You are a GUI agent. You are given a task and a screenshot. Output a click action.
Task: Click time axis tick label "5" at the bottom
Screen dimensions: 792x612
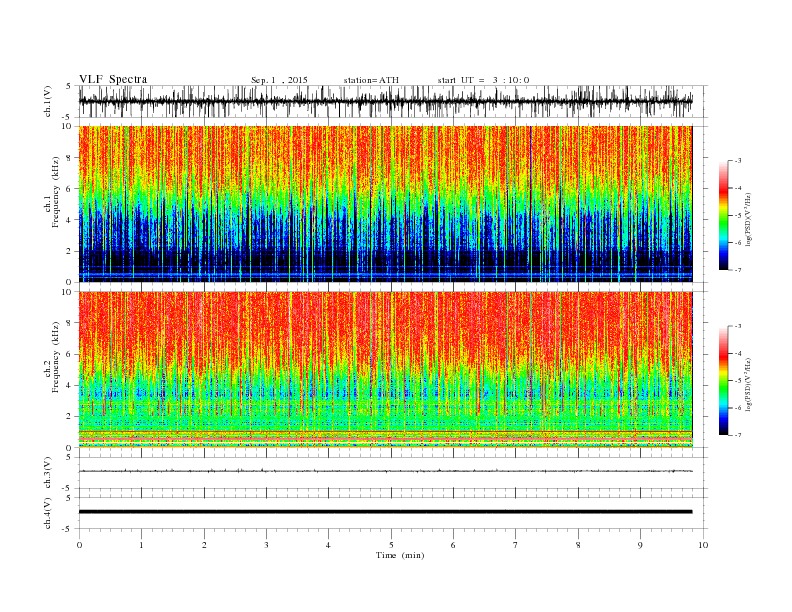click(391, 545)
